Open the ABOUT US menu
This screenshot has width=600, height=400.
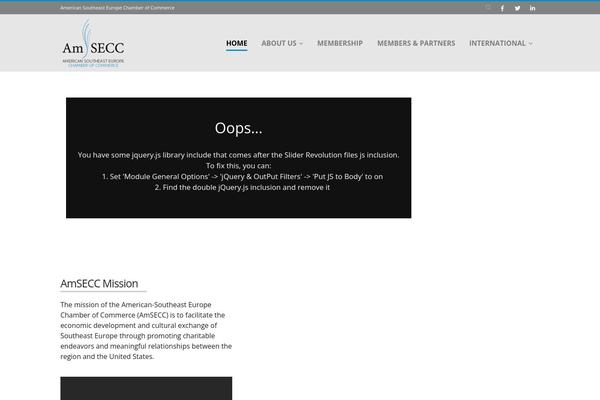(279, 43)
